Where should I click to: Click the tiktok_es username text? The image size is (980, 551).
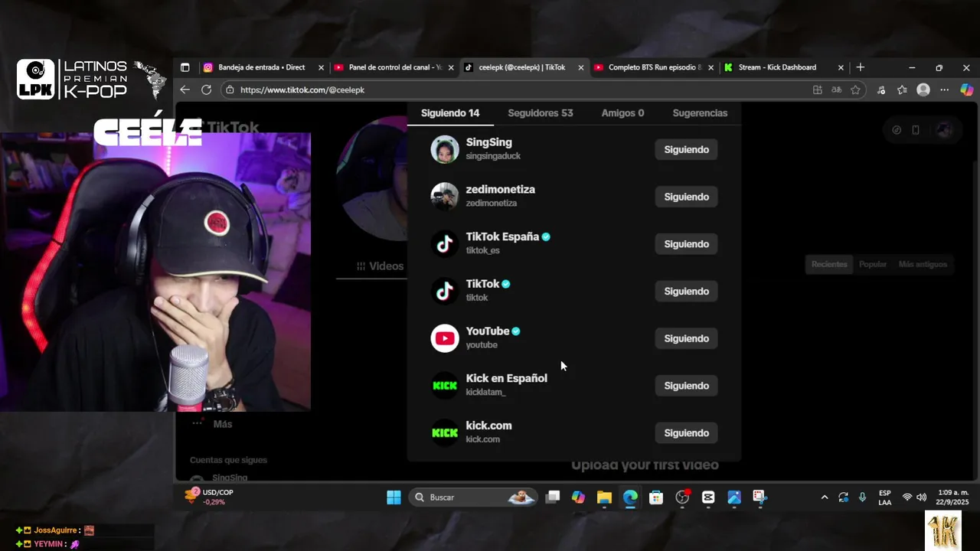pos(482,250)
